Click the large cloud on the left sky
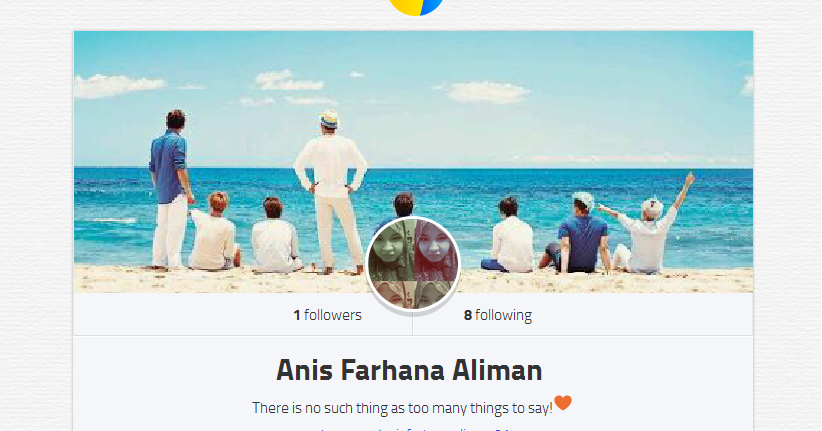Viewport: 822px width, 431px height. click(x=118, y=85)
